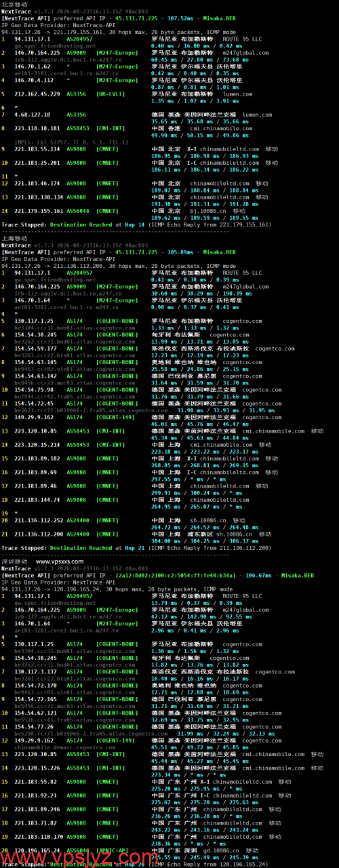Click the [APNIC-AP] tag in Shenzhen trace
This screenshot has width=339, height=868.
coord(110,849)
